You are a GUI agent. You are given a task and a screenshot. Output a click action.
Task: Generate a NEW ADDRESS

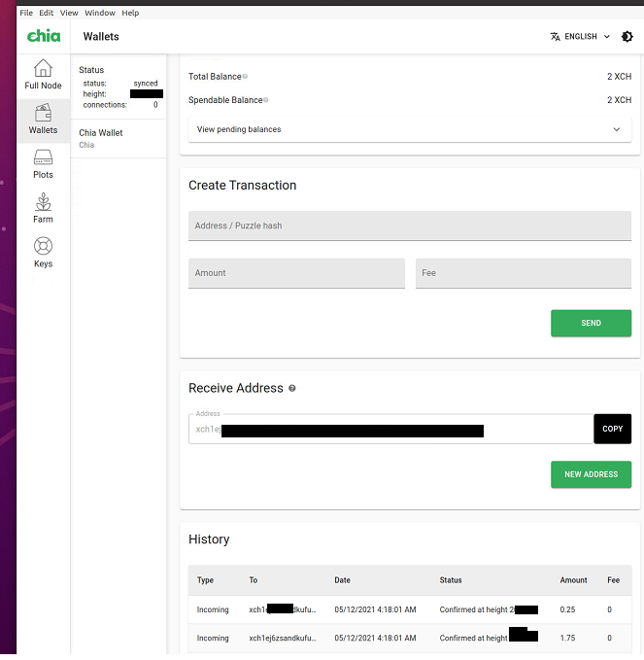(x=591, y=474)
